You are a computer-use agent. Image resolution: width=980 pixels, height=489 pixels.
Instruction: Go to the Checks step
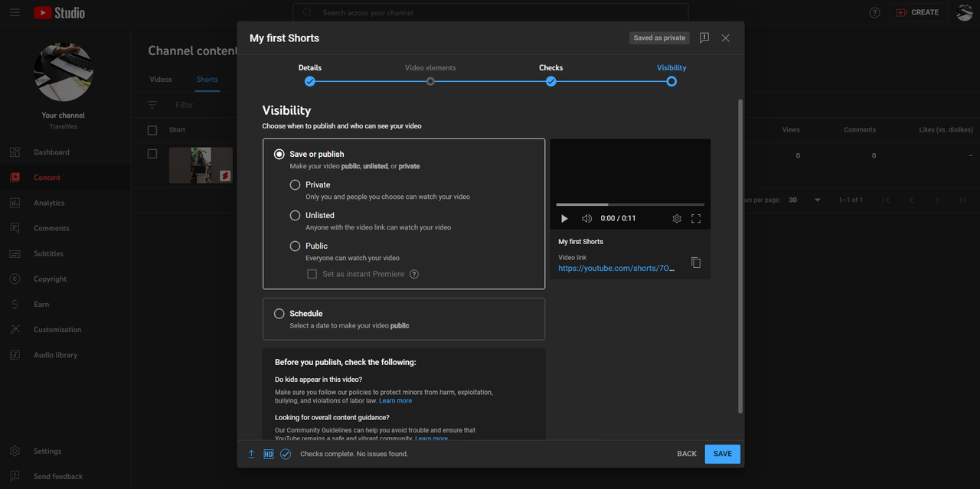point(550,75)
